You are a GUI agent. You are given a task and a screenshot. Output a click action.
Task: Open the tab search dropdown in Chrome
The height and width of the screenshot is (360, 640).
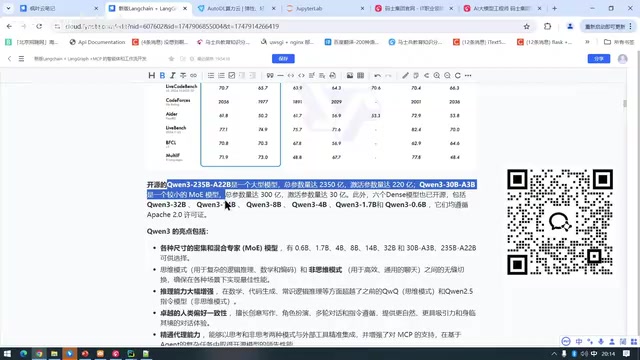[8, 8]
